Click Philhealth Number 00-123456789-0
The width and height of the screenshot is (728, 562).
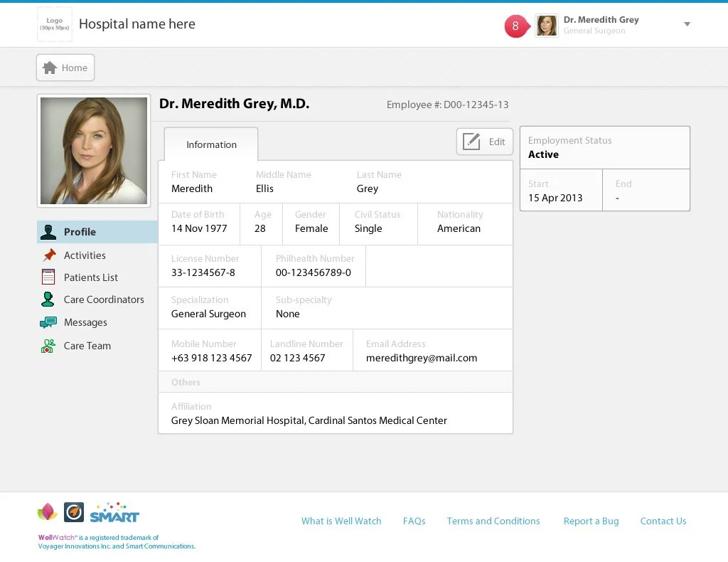point(314,272)
